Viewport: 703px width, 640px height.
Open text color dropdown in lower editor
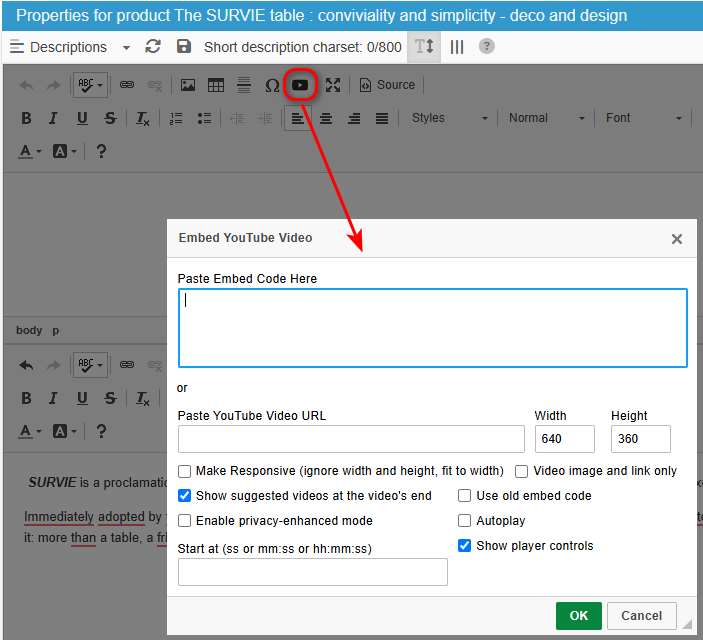tap(30, 431)
